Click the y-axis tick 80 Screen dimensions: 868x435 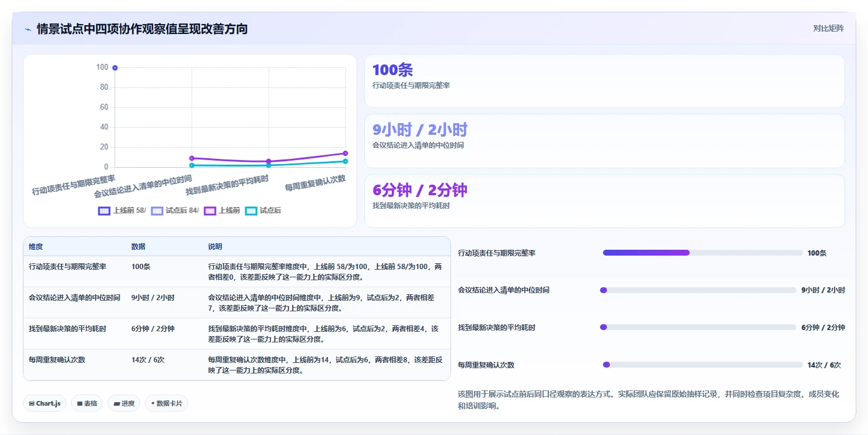[104, 87]
